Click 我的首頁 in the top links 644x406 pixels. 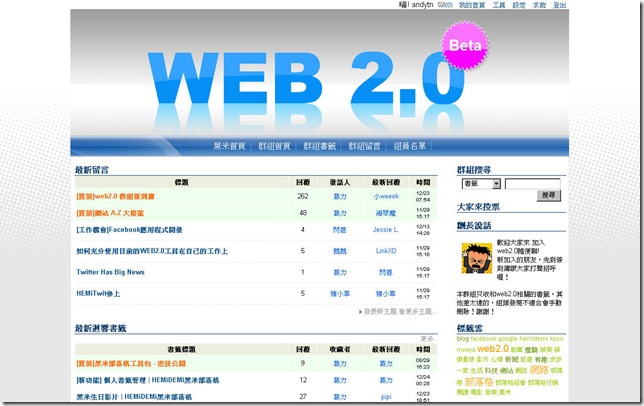point(472,5)
